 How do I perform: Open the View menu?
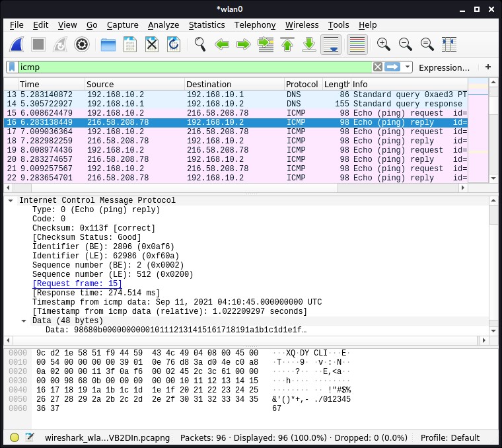click(67, 25)
